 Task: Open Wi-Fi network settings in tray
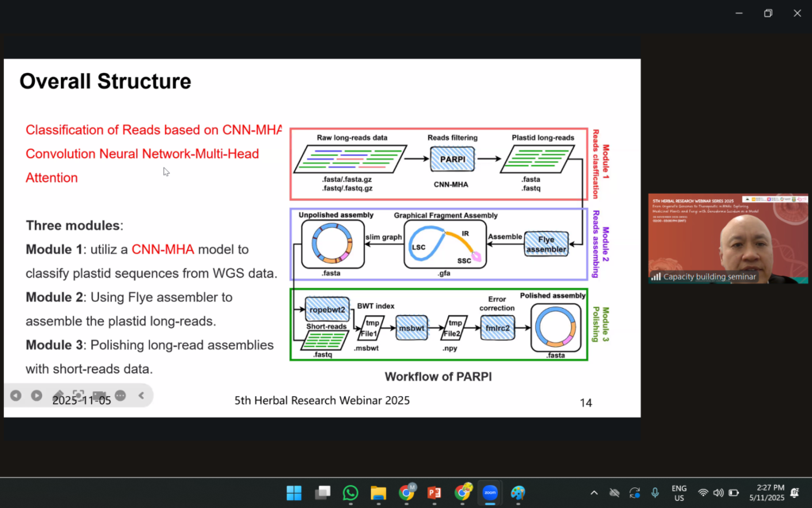[703, 493]
